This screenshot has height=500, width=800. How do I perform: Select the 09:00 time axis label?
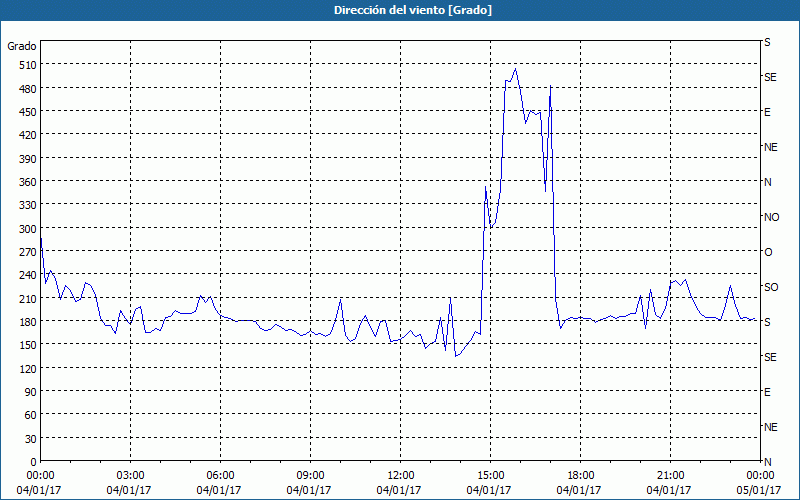(x=310, y=476)
